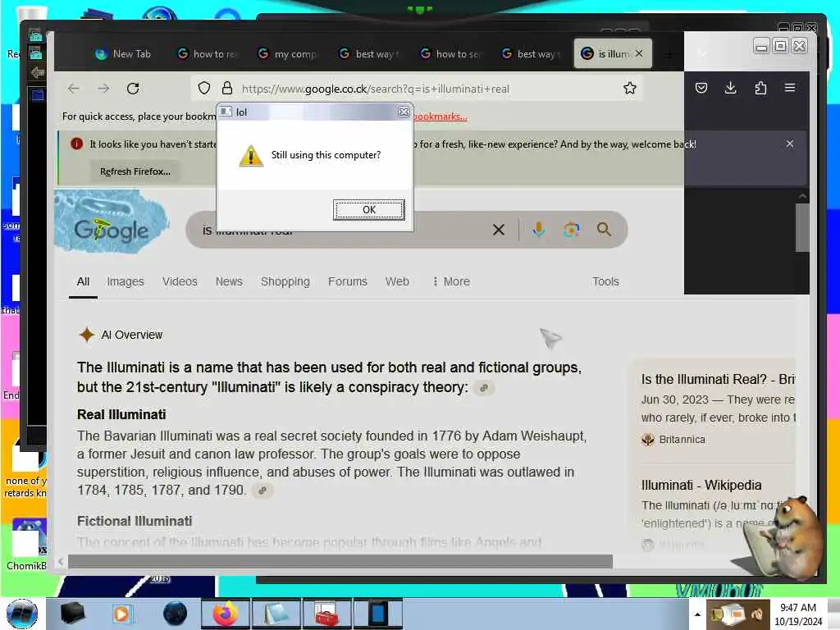The height and width of the screenshot is (630, 840).
Task: Switch to the 'my comp' tab
Action: [287, 53]
